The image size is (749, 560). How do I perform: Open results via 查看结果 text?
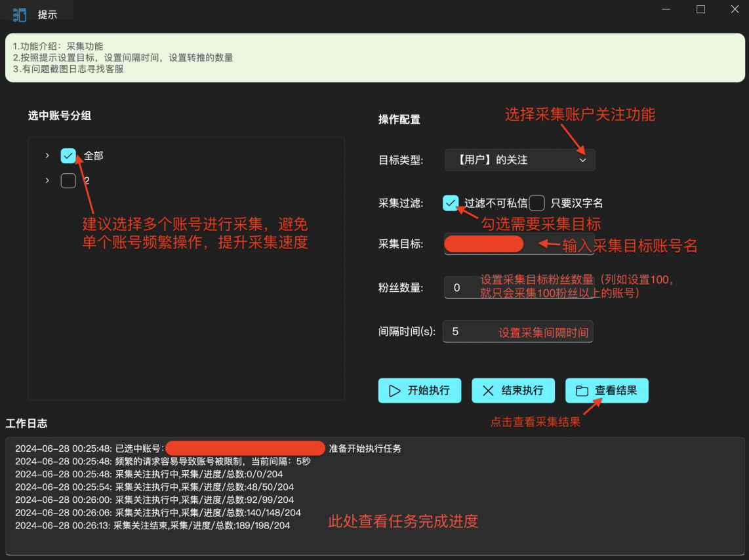pyautogui.click(x=616, y=391)
